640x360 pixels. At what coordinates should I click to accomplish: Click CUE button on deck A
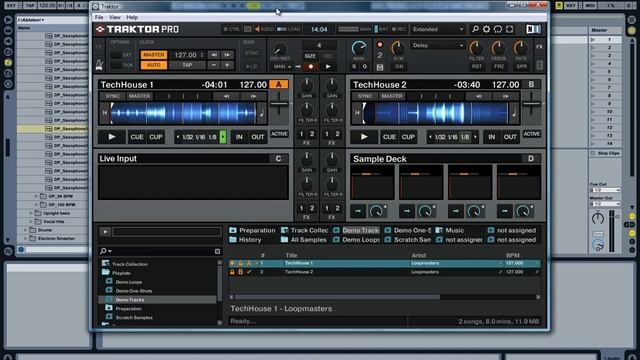point(137,137)
